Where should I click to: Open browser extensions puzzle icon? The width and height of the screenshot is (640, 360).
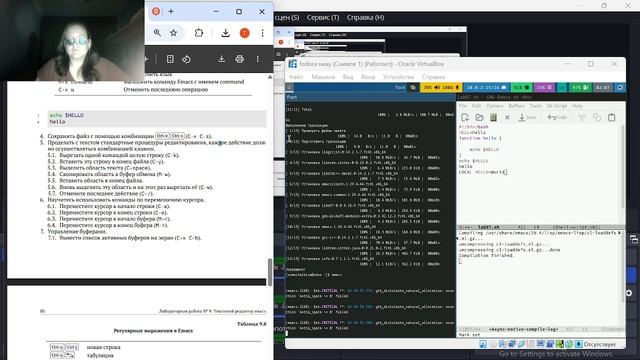pos(199,33)
